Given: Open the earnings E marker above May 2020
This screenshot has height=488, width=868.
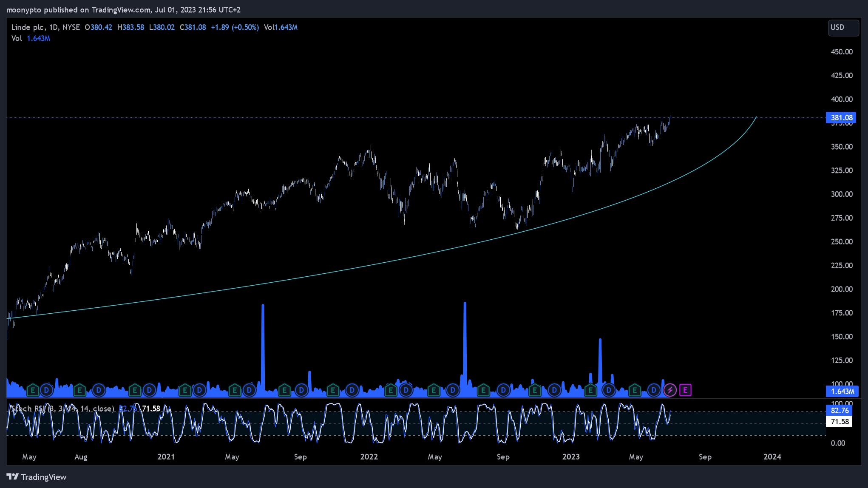Looking at the screenshot, I should pyautogui.click(x=33, y=390).
